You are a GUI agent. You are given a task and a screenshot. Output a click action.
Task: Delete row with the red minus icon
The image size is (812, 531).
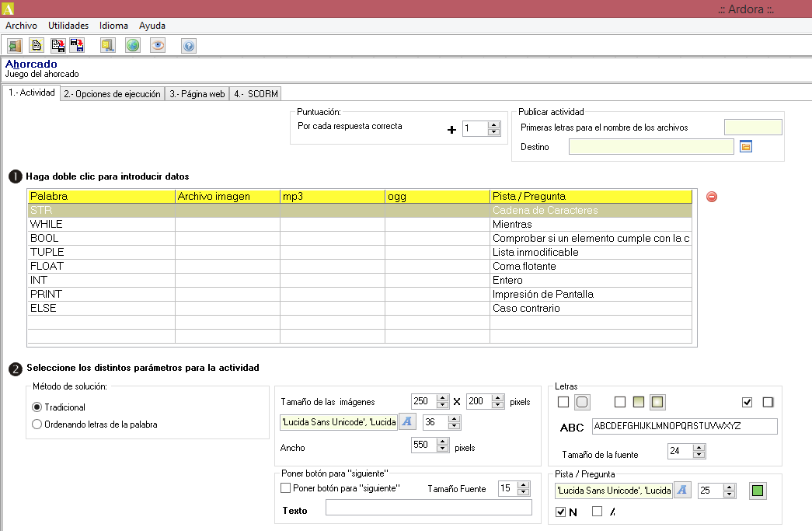[x=712, y=197]
